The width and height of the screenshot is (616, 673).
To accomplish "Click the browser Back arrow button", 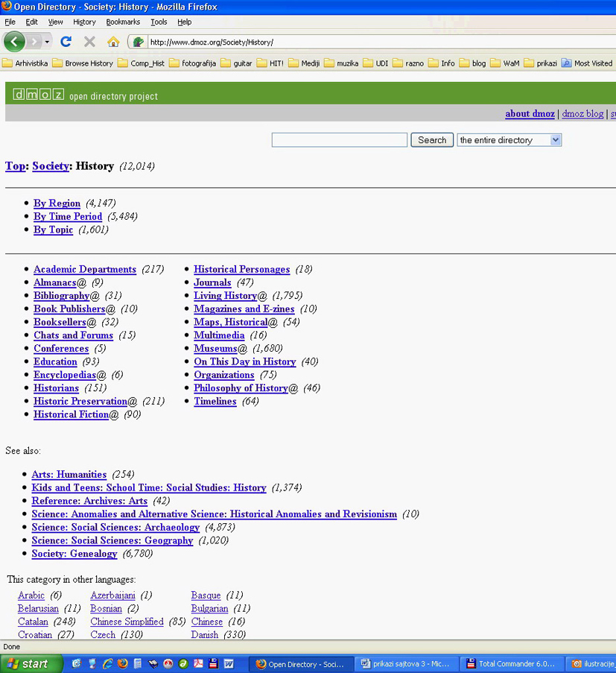I will [14, 42].
